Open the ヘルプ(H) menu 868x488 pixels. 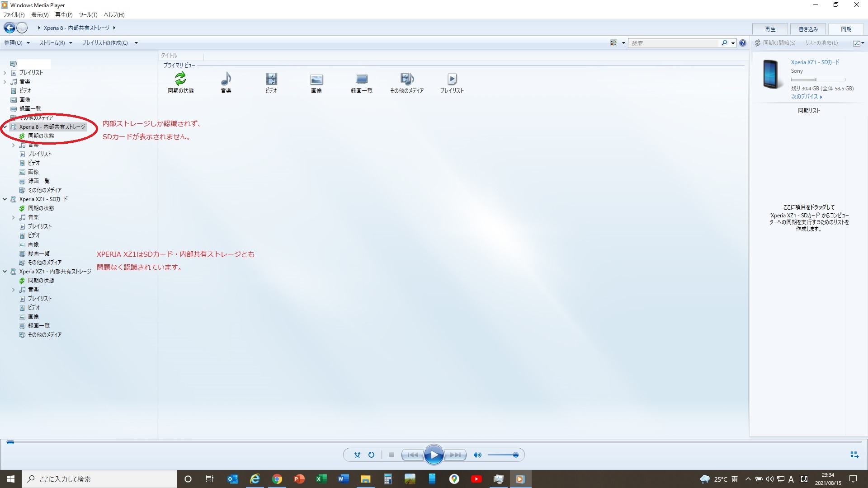(114, 15)
